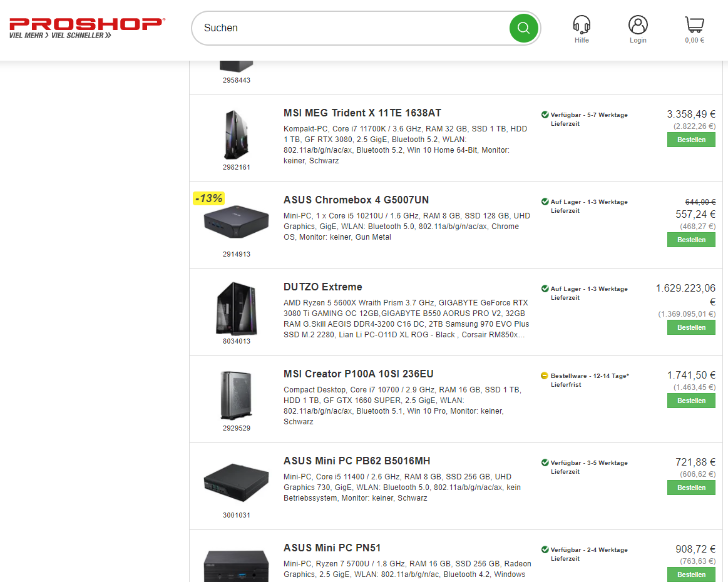The width and height of the screenshot is (728, 582).
Task: Click Bestellen for MSI Creator P100A
Action: click(x=691, y=401)
